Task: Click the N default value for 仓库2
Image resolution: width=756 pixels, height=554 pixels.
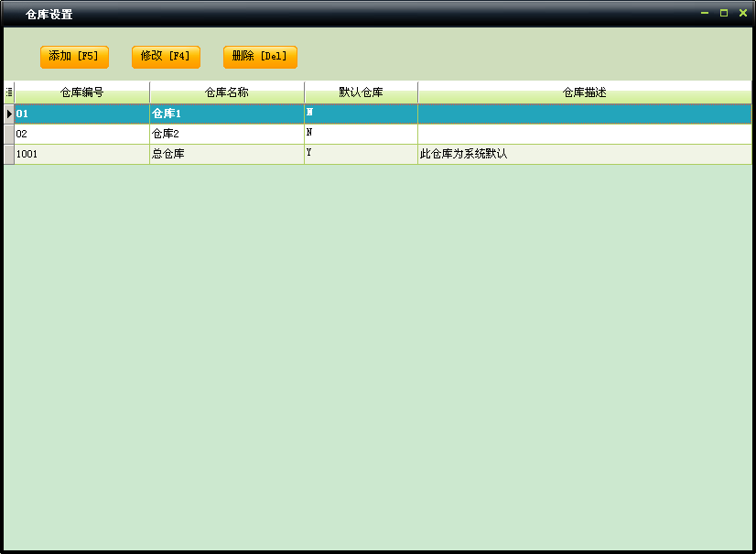Action: (362, 135)
